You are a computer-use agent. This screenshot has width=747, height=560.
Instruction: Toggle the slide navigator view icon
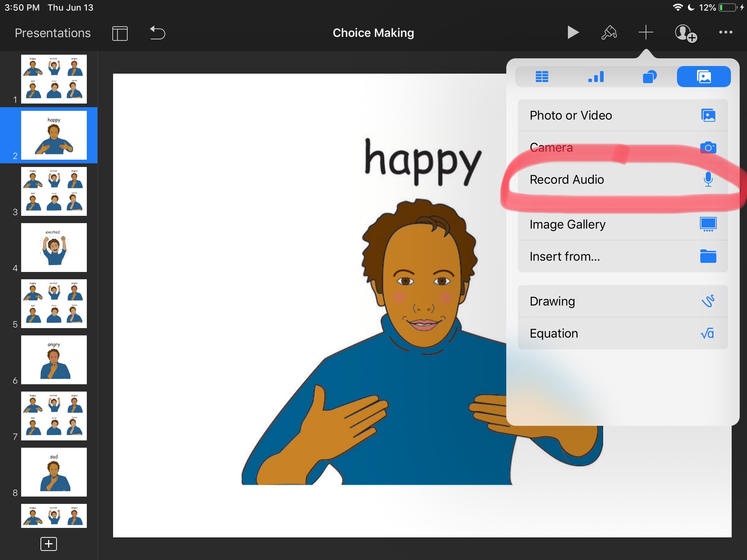click(120, 33)
